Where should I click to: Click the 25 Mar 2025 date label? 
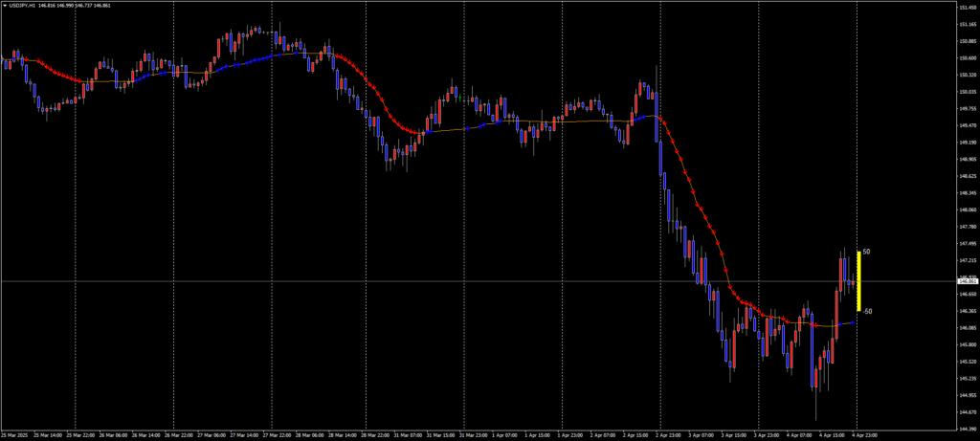pyautogui.click(x=14, y=435)
